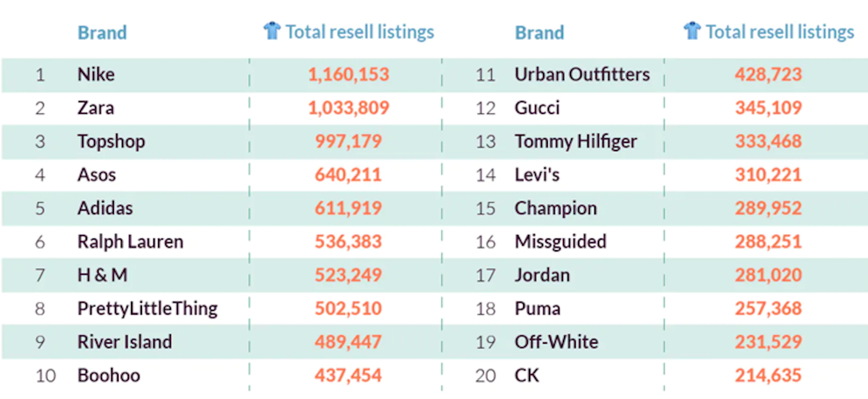Screen dimensions: 868x399
Task: Select the Levi's brand entry
Action: pos(537,174)
